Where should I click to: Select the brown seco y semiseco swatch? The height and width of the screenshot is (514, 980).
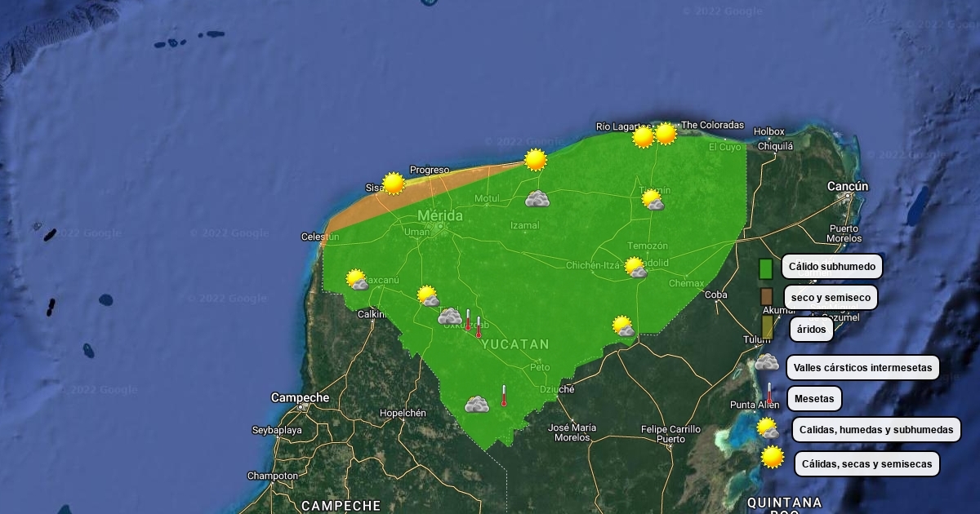click(766, 296)
